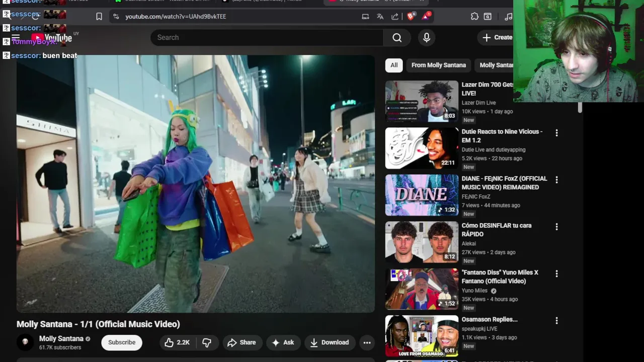
Task: Open Fantano Diss Yuno Miles thumbnail
Action: click(422, 289)
